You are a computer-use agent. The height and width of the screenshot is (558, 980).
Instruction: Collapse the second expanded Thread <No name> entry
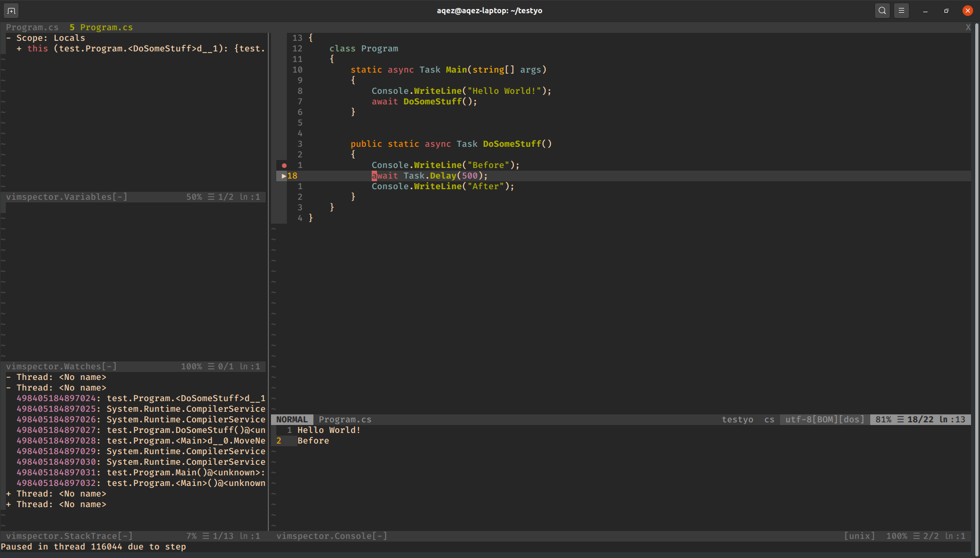click(x=8, y=388)
